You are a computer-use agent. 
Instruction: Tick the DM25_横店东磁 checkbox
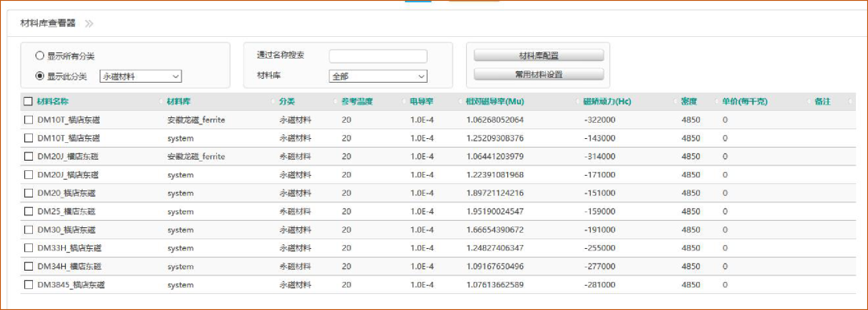[28, 211]
